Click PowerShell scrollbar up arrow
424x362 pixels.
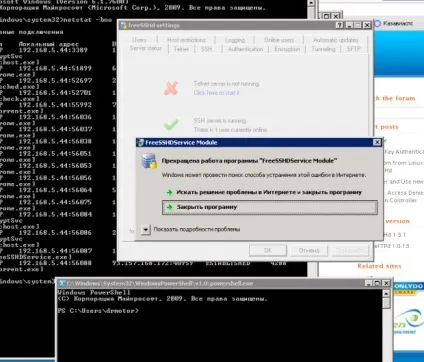point(386,294)
